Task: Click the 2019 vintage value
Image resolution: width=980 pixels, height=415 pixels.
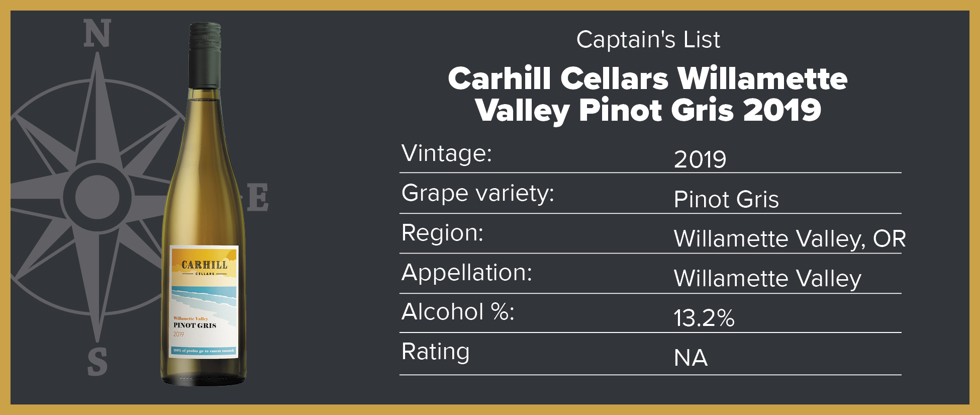Action: 700,159
